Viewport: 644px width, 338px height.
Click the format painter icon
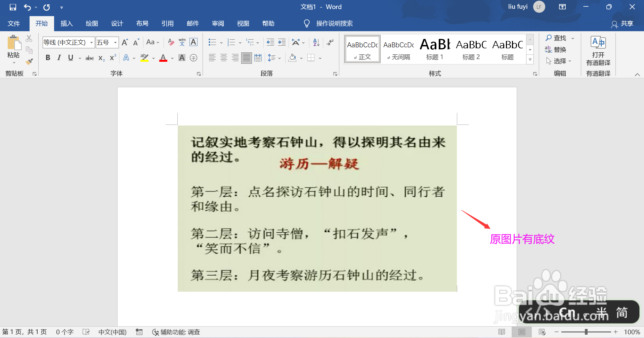[29, 61]
